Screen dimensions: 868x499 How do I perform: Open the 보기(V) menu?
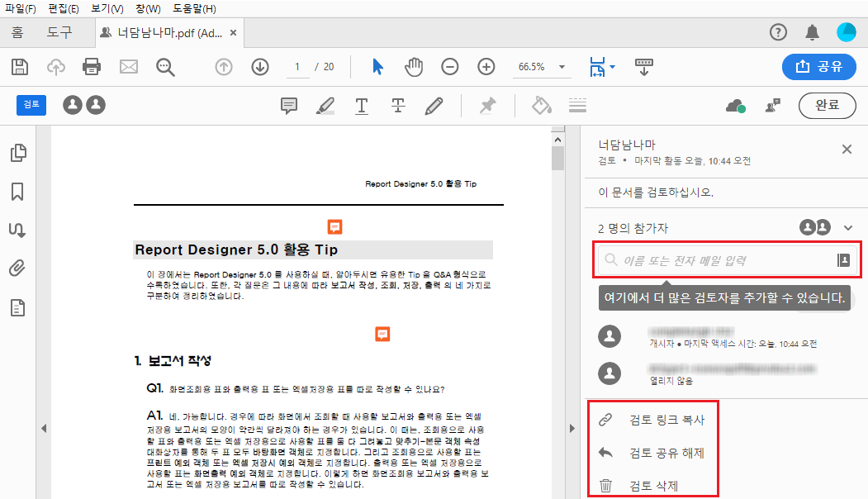(107, 9)
